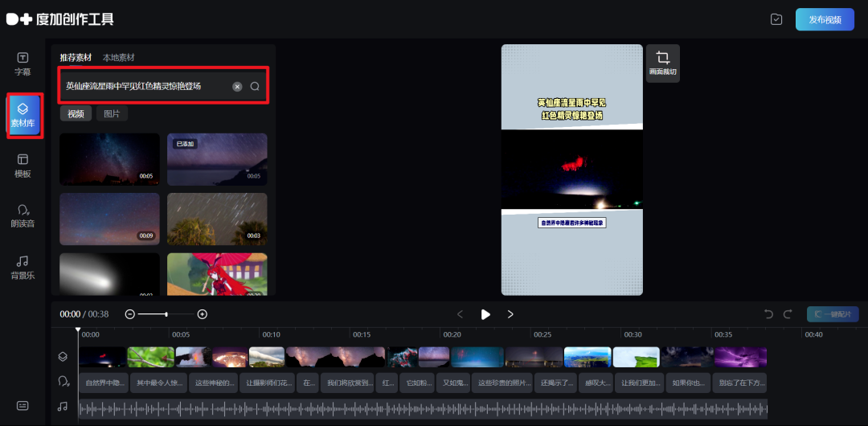868x426 pixels.
Task: Select the red-haired anime character thumbnail
Action: coord(217,274)
